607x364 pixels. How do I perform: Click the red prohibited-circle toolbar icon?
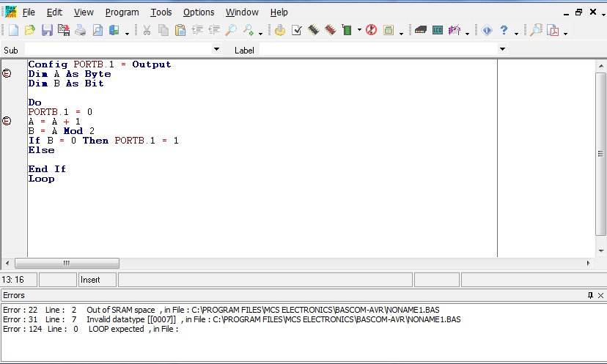pos(371,30)
